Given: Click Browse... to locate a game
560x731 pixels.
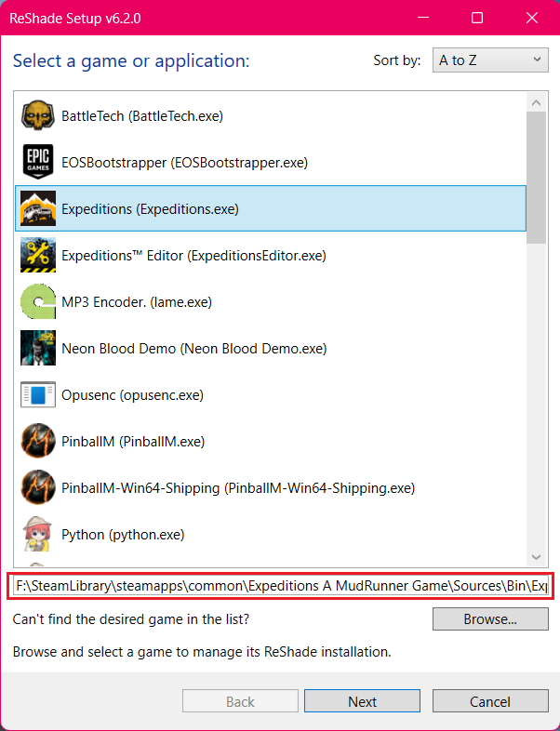Looking at the screenshot, I should point(490,619).
